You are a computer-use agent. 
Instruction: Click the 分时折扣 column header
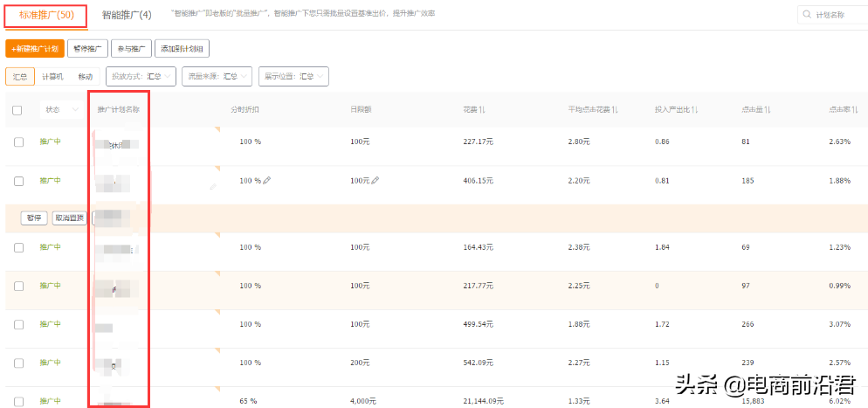tap(245, 109)
